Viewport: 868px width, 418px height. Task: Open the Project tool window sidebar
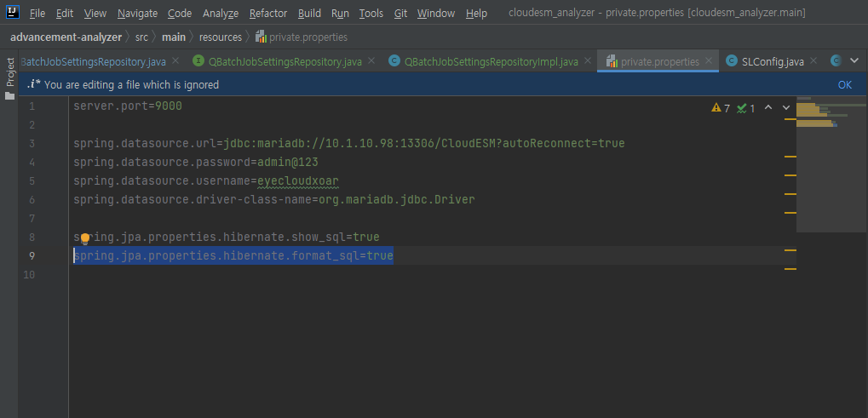[x=9, y=78]
